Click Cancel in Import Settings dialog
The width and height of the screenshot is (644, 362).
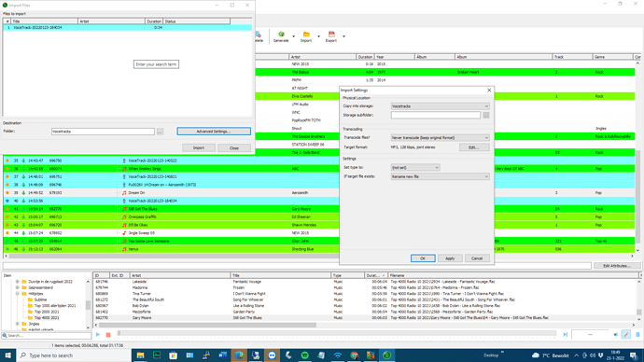coord(477,258)
